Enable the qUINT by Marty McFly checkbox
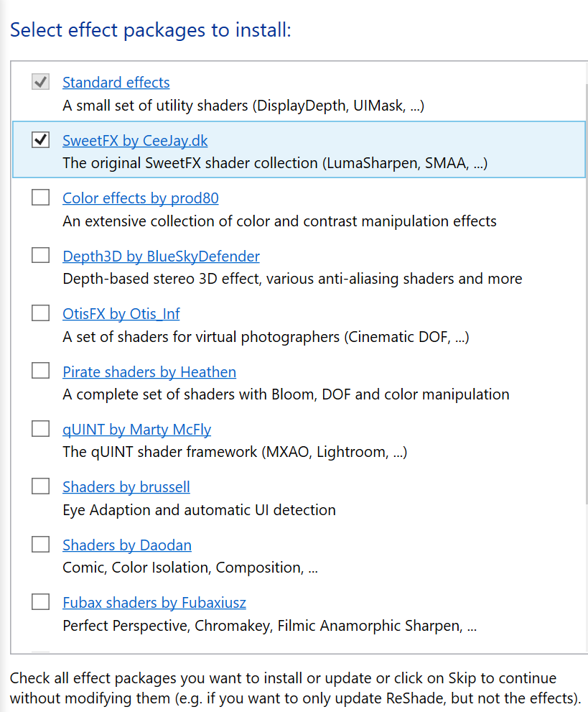This screenshot has height=712, width=588. pos(41,429)
